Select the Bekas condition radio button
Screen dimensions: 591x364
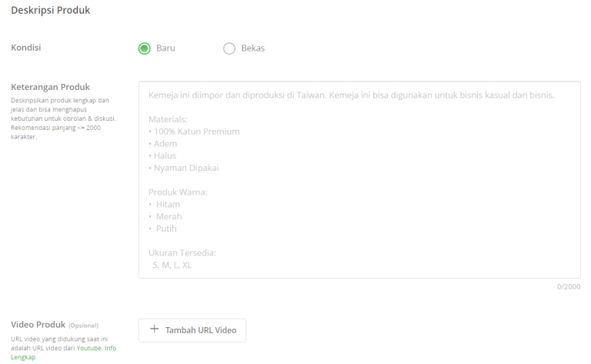click(229, 48)
